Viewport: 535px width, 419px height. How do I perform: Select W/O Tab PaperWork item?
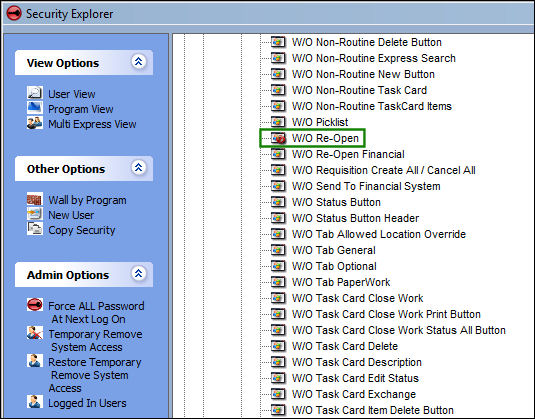coord(341,282)
